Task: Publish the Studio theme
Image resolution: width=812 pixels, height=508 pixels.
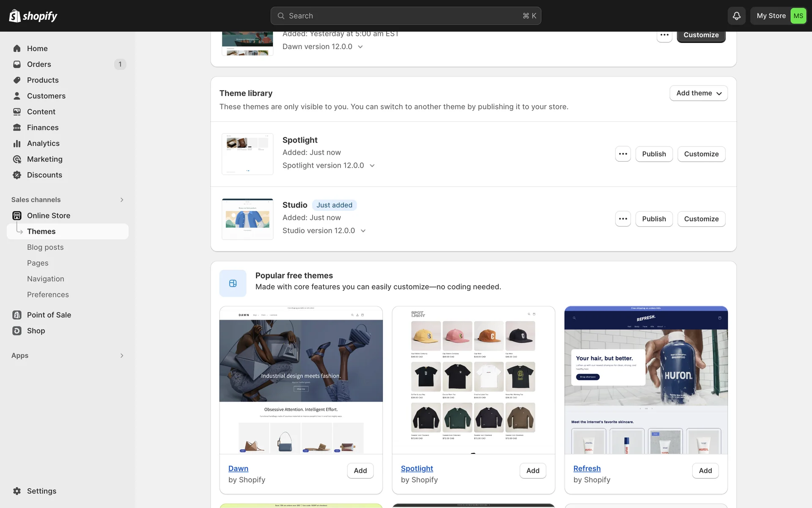Action: pyautogui.click(x=654, y=219)
